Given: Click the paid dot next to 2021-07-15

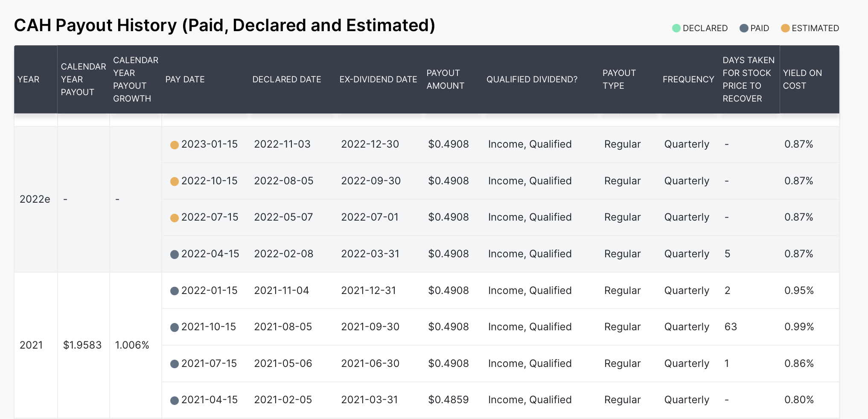Looking at the screenshot, I should point(174,364).
